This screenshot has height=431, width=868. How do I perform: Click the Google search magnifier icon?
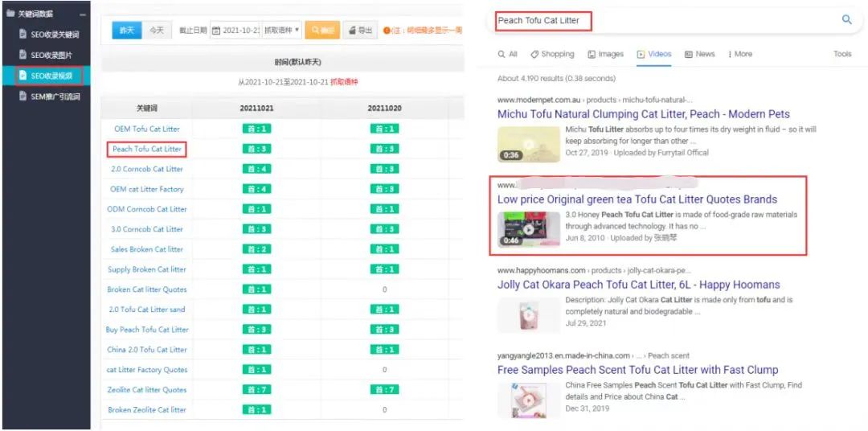tap(846, 20)
